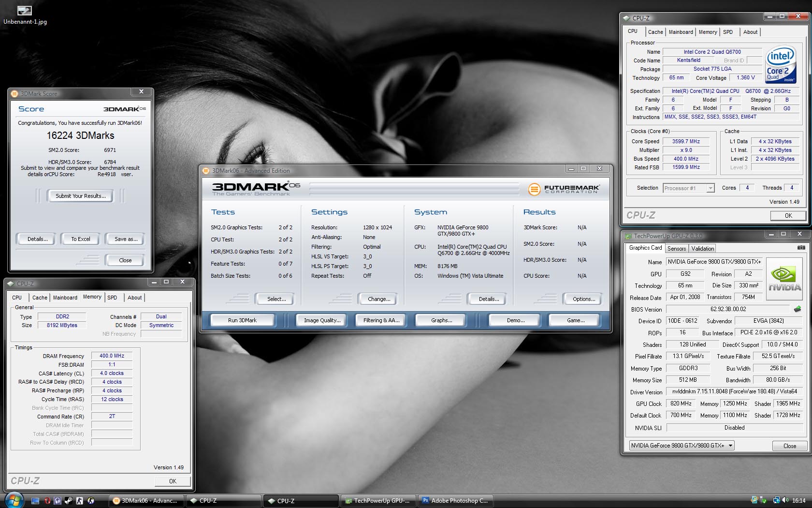Export score with To Excel button

(x=81, y=239)
